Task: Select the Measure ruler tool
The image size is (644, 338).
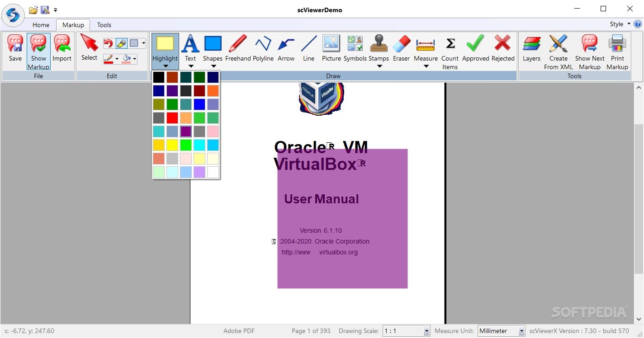Action: [426, 48]
